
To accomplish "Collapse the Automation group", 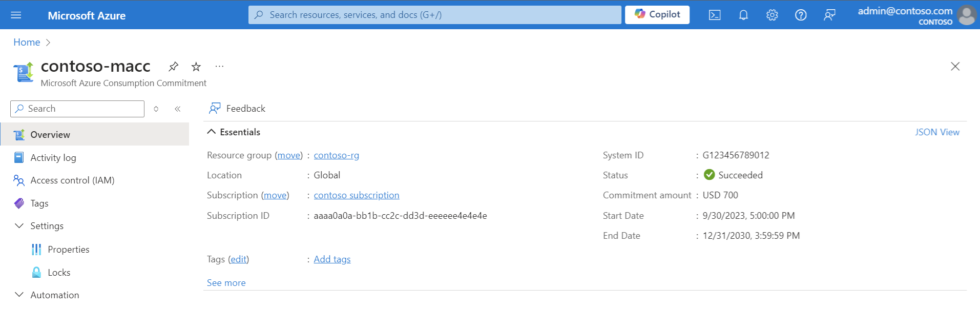I will (x=19, y=295).
